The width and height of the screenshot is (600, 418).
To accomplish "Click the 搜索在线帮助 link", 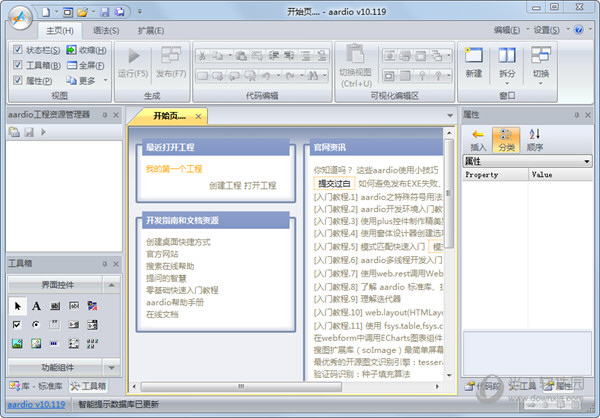I will (x=170, y=266).
